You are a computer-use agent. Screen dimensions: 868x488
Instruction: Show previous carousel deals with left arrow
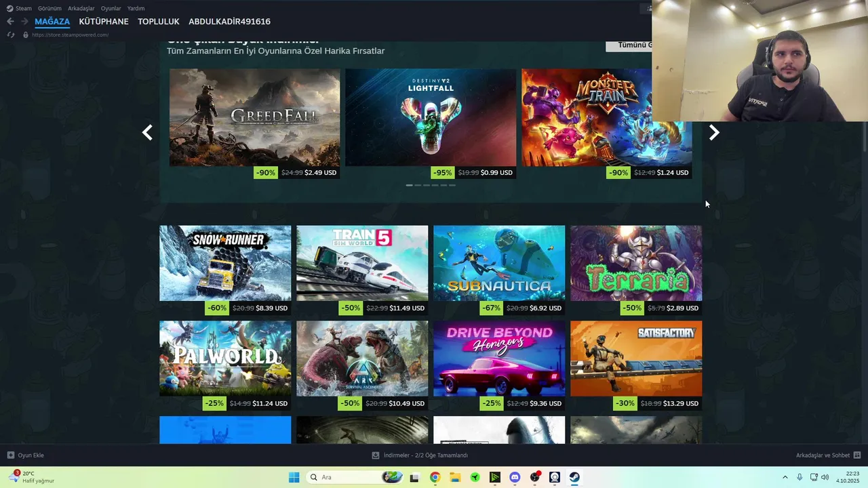point(147,133)
